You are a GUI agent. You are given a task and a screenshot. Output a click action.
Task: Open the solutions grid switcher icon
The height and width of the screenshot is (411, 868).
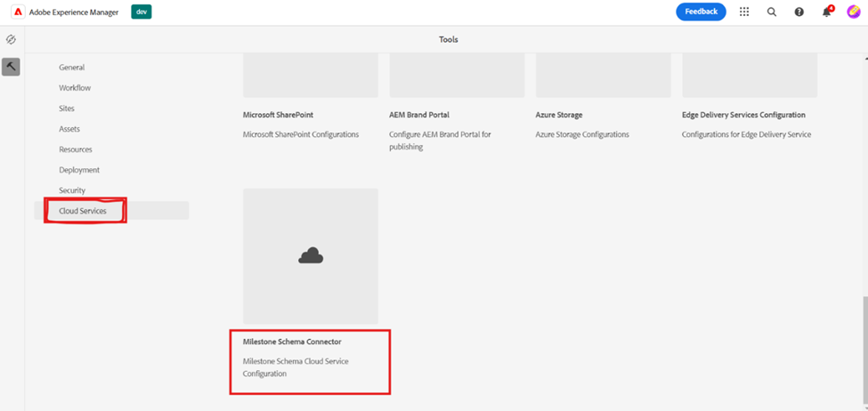click(x=744, y=12)
